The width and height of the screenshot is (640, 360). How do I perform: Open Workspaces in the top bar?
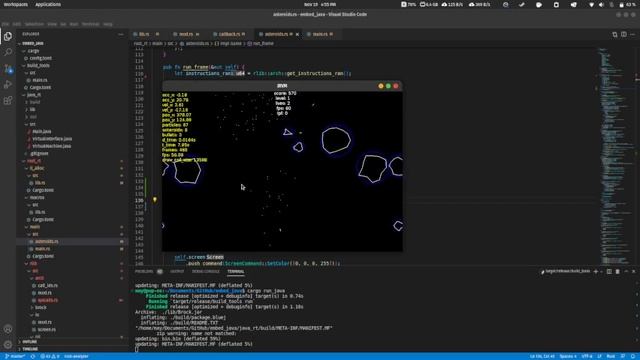(16, 4)
